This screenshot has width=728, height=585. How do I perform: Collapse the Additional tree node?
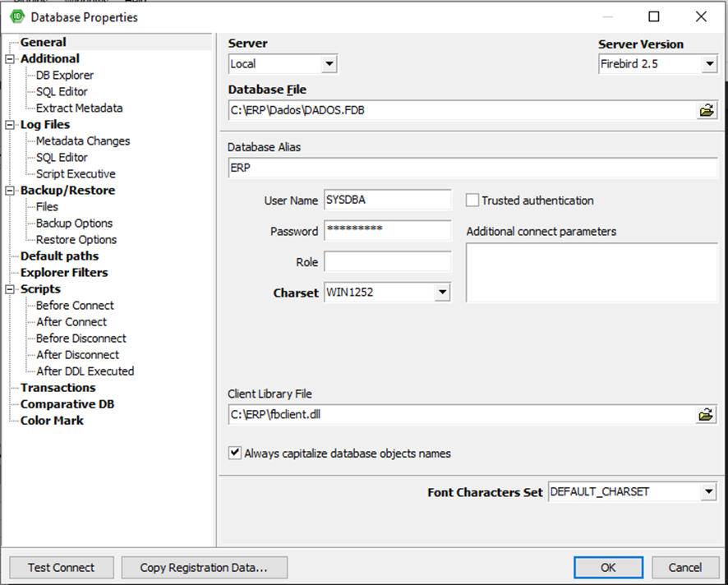pyautogui.click(x=9, y=59)
